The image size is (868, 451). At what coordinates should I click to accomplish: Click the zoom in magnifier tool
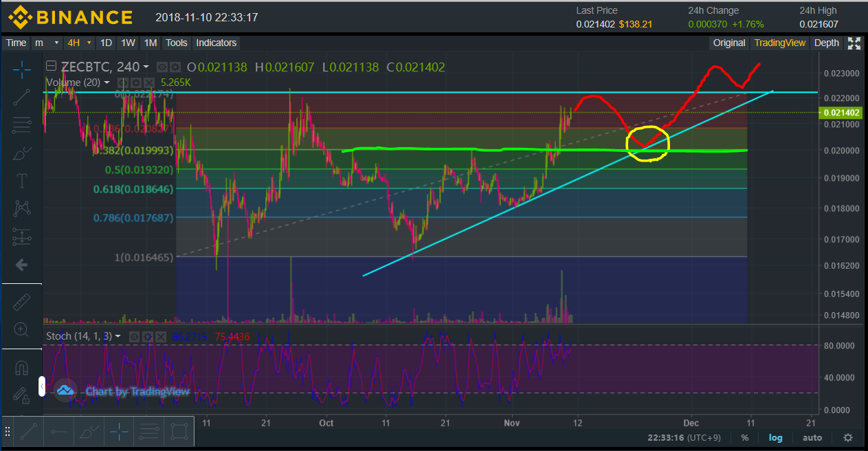(x=21, y=329)
